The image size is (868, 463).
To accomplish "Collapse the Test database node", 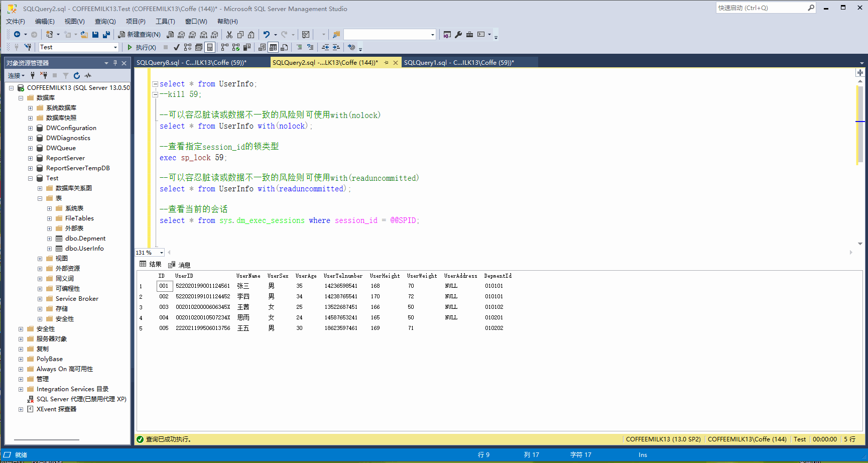I will [30, 178].
